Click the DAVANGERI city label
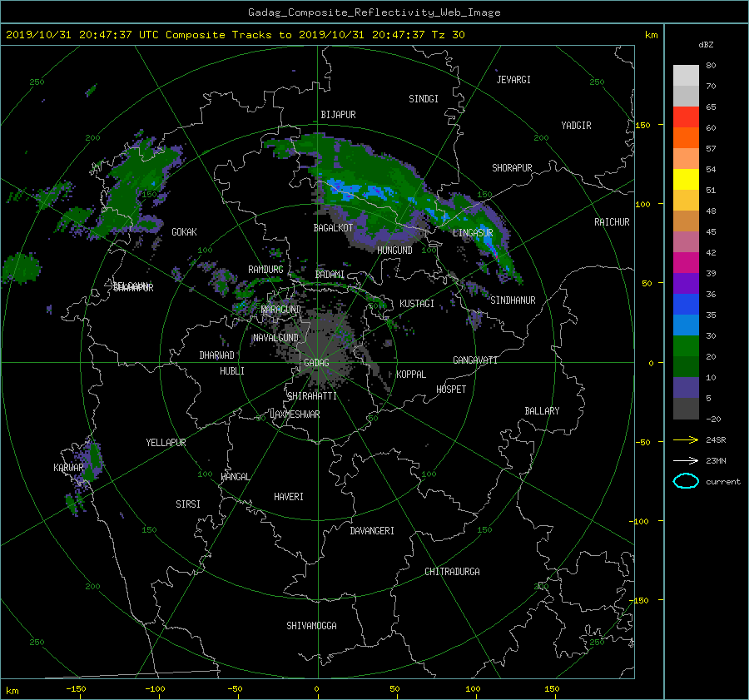749x700 pixels. 372,531
